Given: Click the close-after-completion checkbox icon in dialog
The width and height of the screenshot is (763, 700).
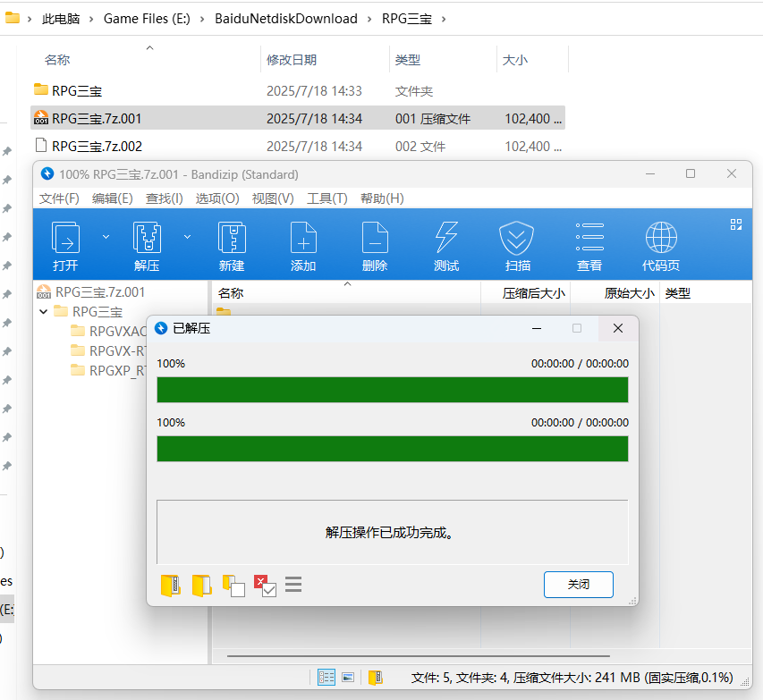Looking at the screenshot, I should point(265,586).
